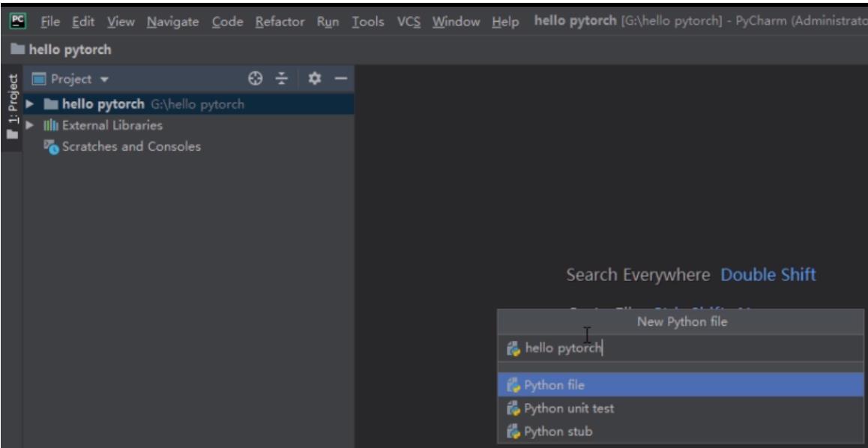Choose Python stub option
This screenshot has height=448, width=868.
click(681, 432)
